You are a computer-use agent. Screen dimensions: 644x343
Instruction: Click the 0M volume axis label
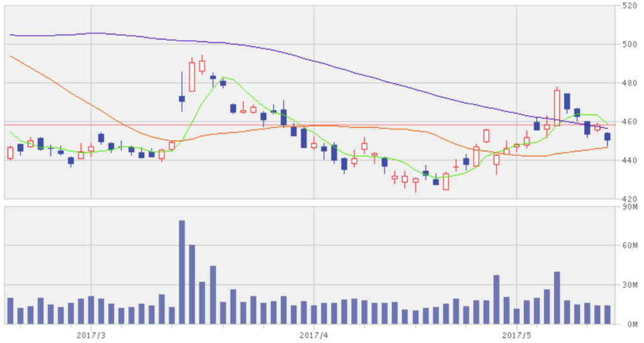point(631,324)
